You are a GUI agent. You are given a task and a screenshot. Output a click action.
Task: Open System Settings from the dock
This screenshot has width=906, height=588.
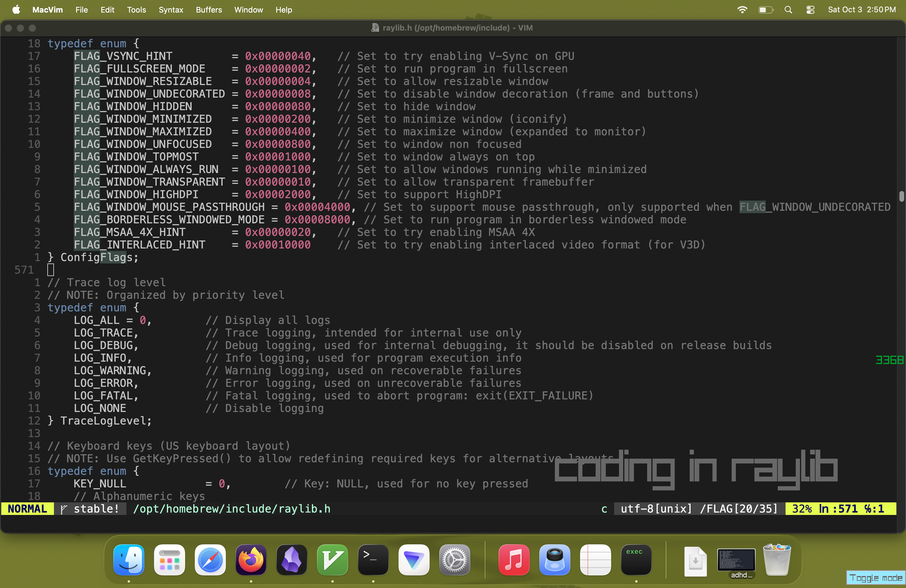[x=454, y=560]
